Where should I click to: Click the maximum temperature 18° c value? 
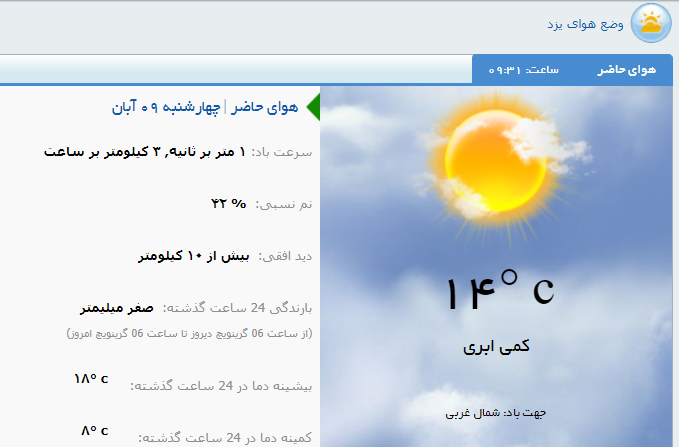[x=91, y=379]
